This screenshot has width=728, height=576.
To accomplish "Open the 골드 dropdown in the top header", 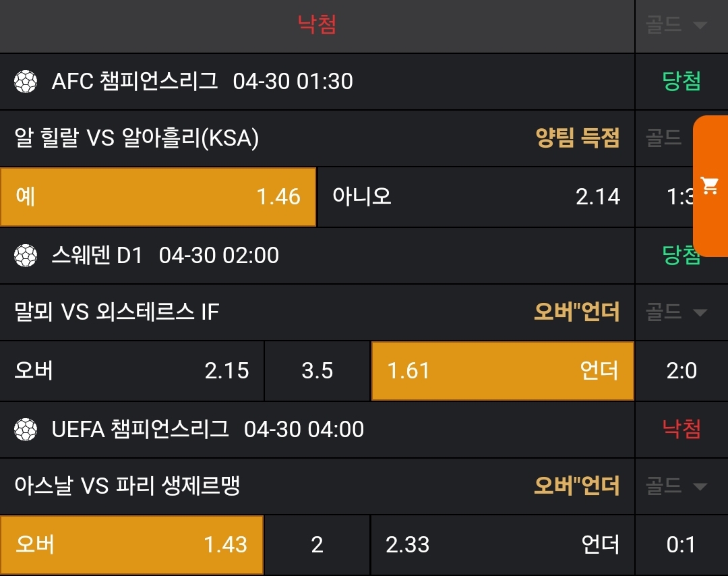I will coord(676,26).
